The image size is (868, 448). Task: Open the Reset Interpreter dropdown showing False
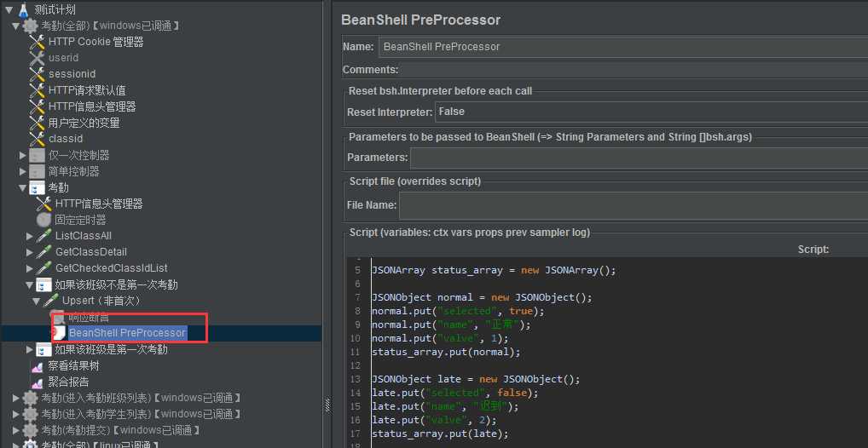click(x=651, y=112)
